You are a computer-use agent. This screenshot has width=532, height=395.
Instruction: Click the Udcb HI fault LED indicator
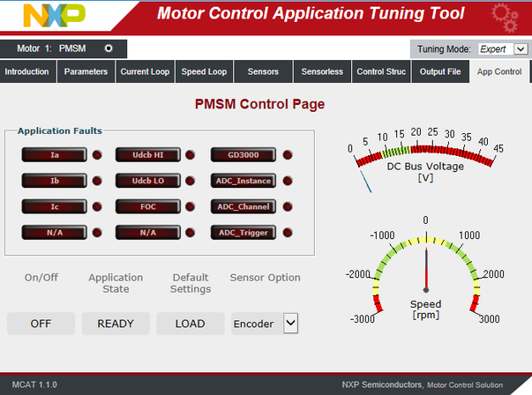tap(191, 155)
